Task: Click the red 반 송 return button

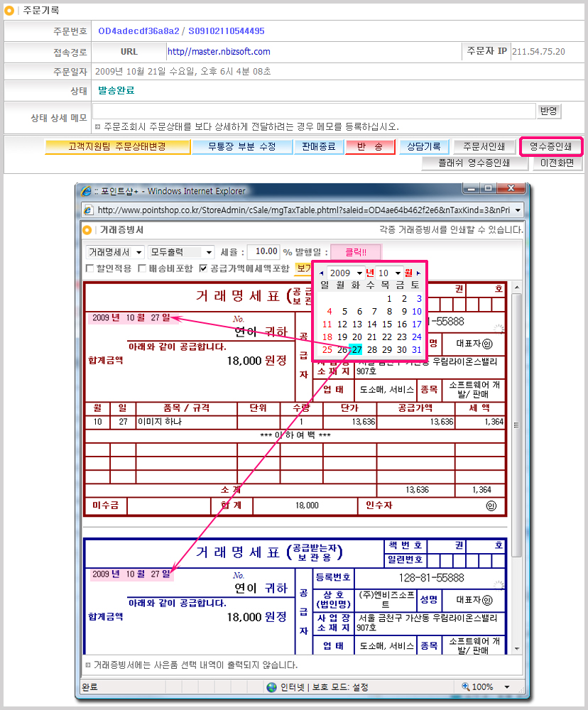Action: tap(370, 146)
